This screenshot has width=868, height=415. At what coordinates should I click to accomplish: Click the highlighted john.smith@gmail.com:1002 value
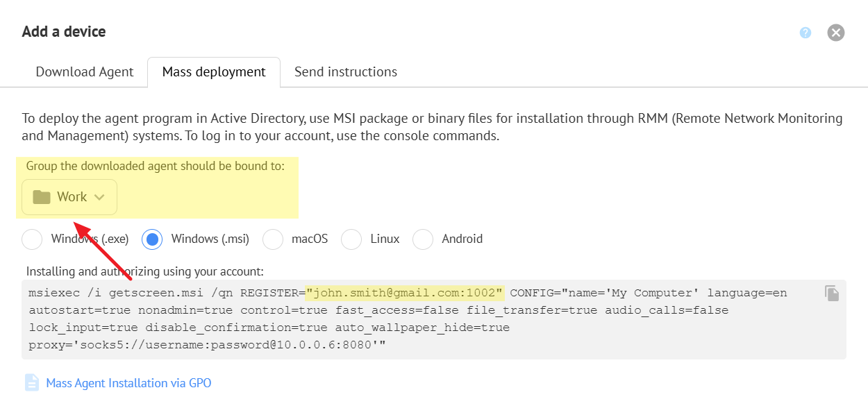point(406,293)
